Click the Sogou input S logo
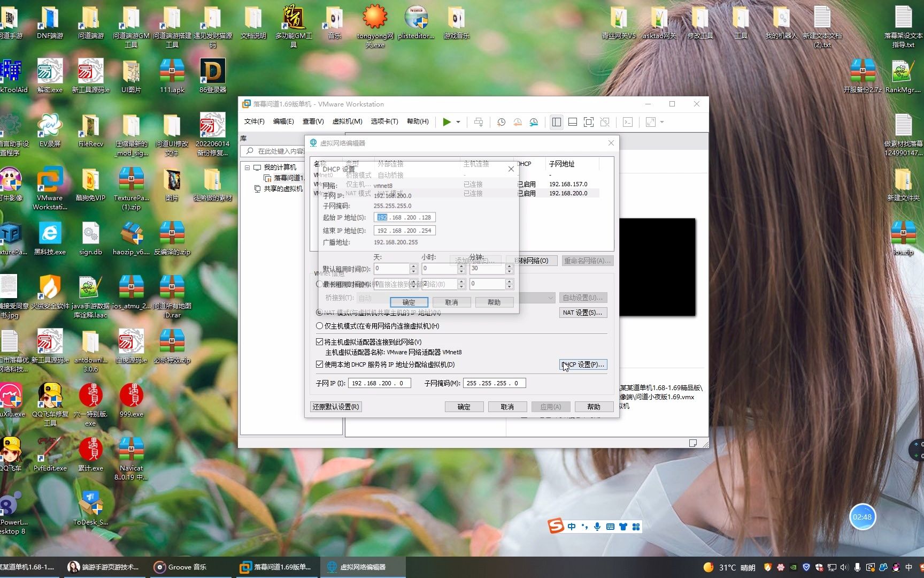The image size is (924, 578). [556, 526]
